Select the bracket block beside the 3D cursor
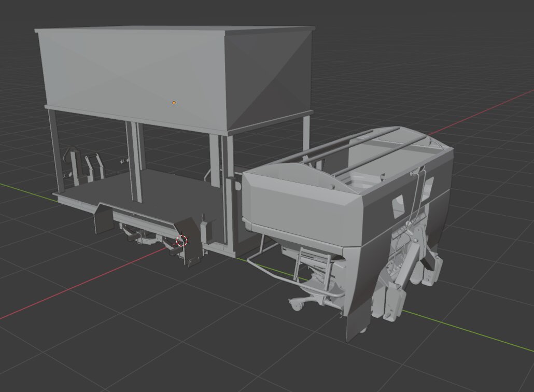Viewport: 534px width, 392px height. coord(193,244)
